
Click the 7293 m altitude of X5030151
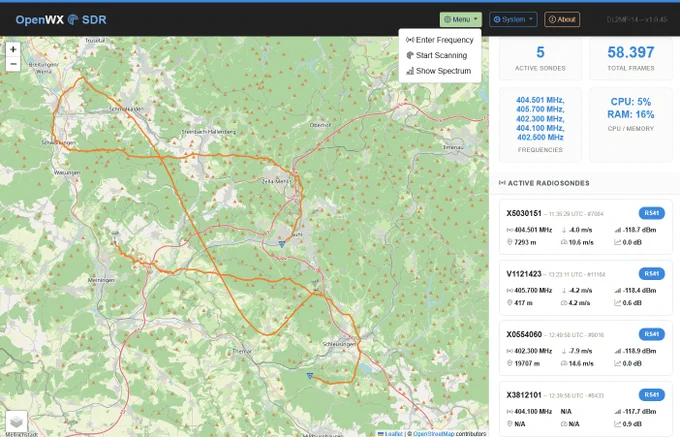tap(525, 242)
